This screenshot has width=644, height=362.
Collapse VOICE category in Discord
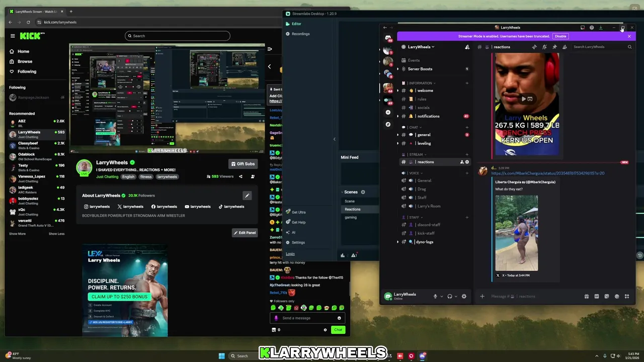416,173
